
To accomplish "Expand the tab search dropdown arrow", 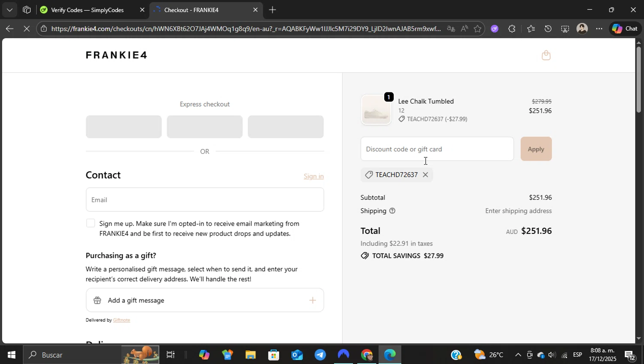I will tap(9, 10).
